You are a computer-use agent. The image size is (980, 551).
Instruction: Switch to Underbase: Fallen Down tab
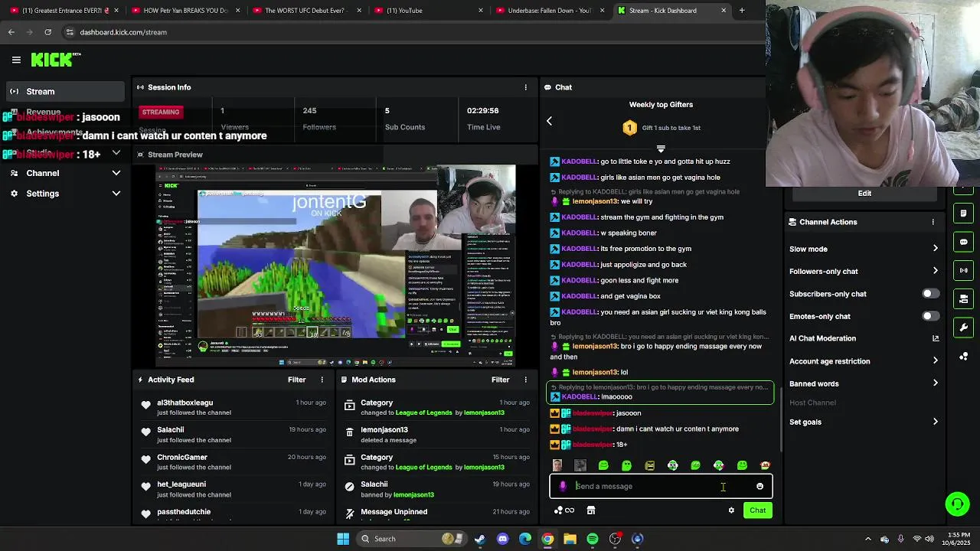[x=551, y=11]
